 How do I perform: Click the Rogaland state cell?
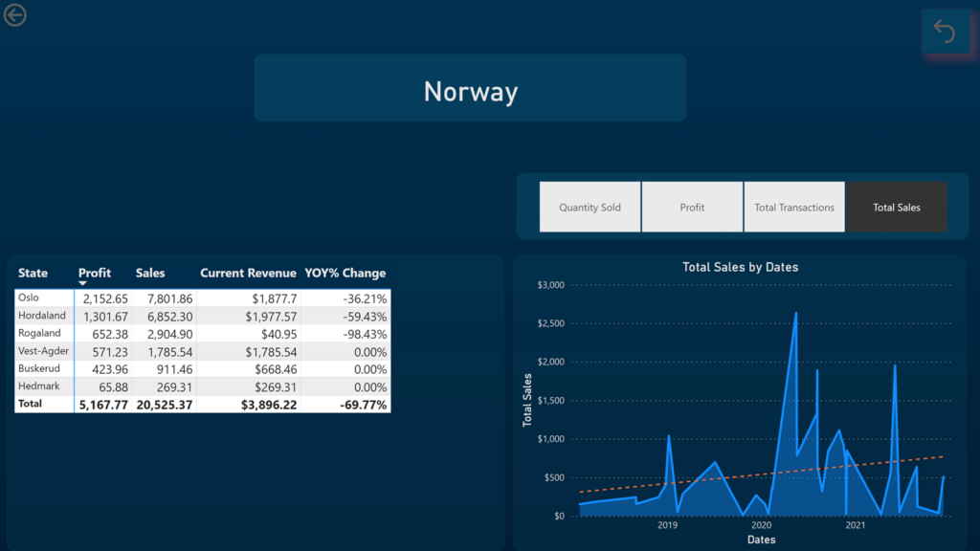click(39, 333)
